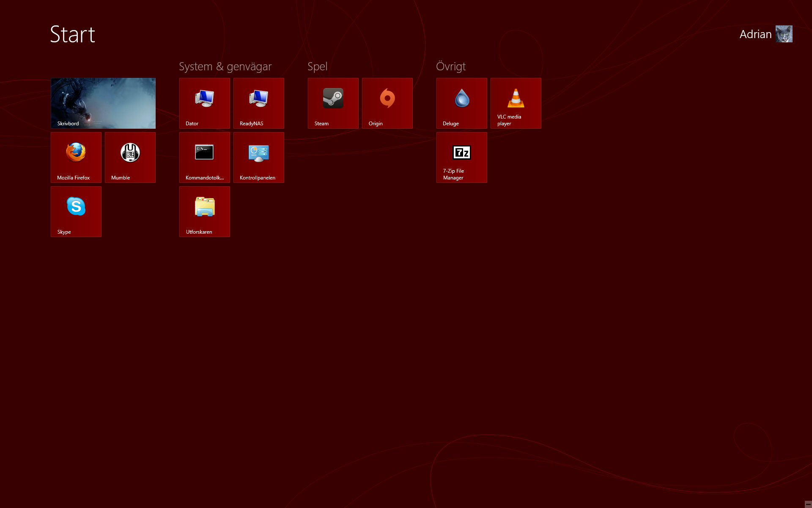Launch Mozilla Firefox tile

[76, 157]
